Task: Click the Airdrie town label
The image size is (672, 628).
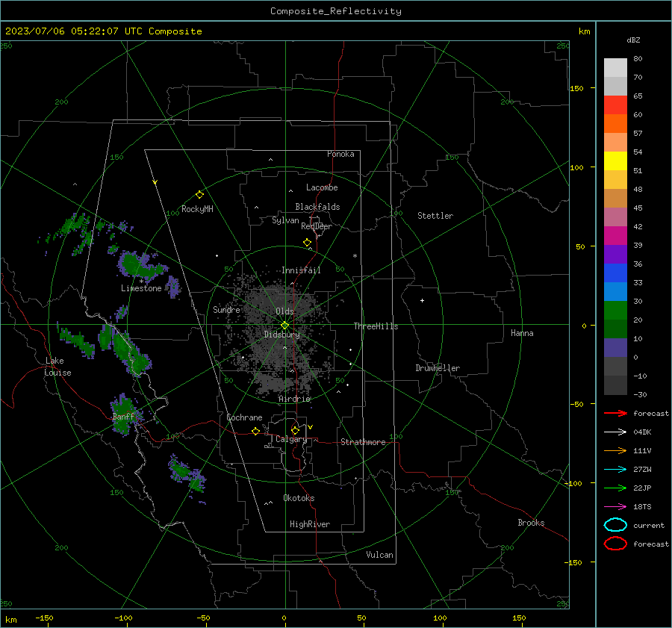Action: [294, 399]
